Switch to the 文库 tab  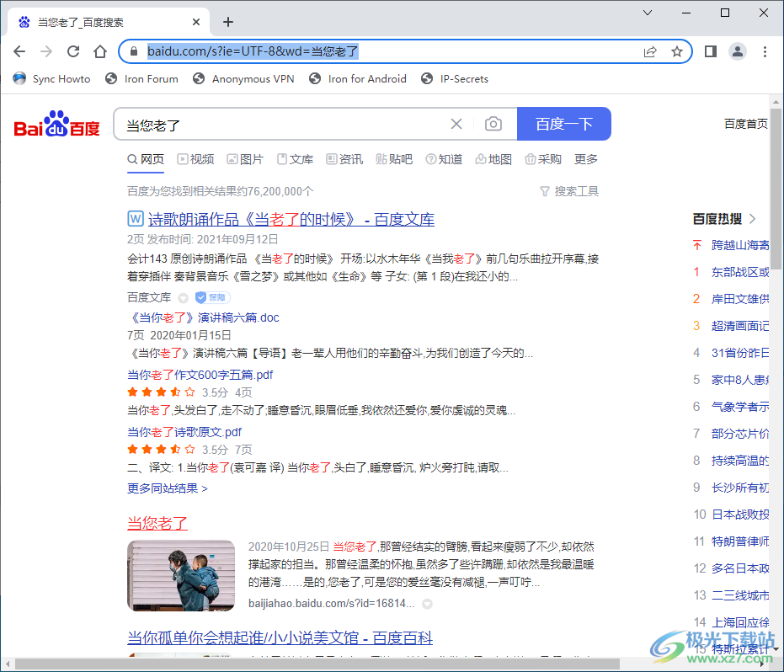tap(295, 159)
